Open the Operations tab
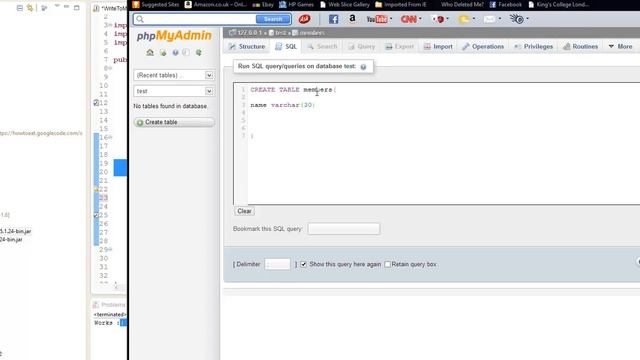The height and width of the screenshot is (360, 640). pyautogui.click(x=483, y=47)
